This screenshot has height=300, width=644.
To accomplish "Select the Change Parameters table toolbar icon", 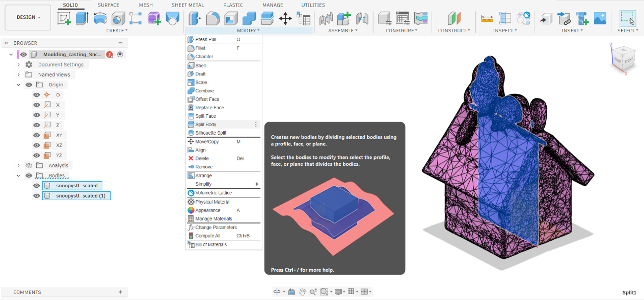I will 303,19.
